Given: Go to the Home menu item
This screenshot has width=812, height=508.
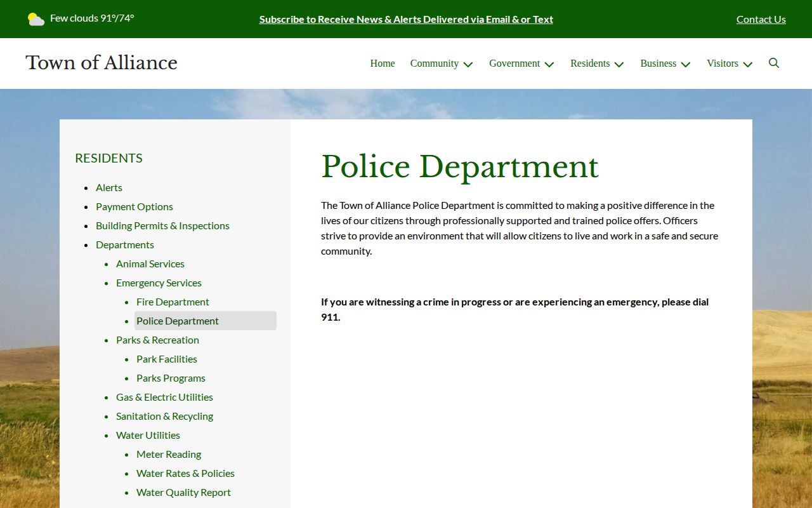Looking at the screenshot, I should [x=383, y=63].
